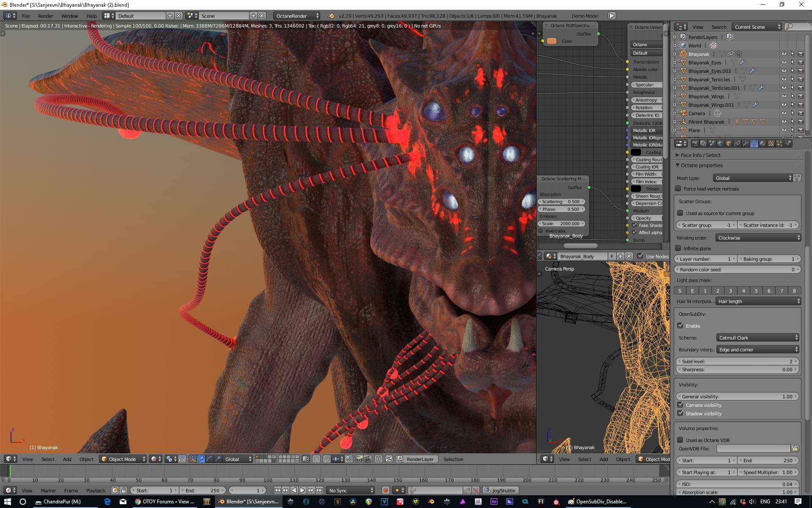The height and width of the screenshot is (508, 812).
Task: Open the Window menu
Action: click(69, 16)
